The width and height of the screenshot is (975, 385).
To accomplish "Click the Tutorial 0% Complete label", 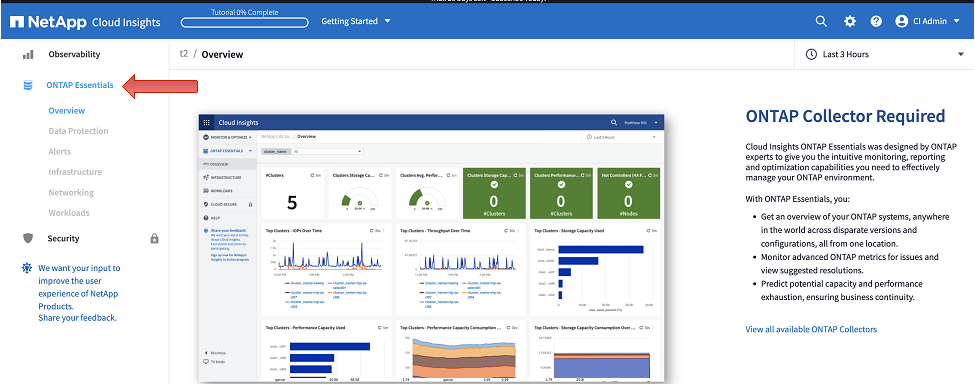I will [244, 12].
